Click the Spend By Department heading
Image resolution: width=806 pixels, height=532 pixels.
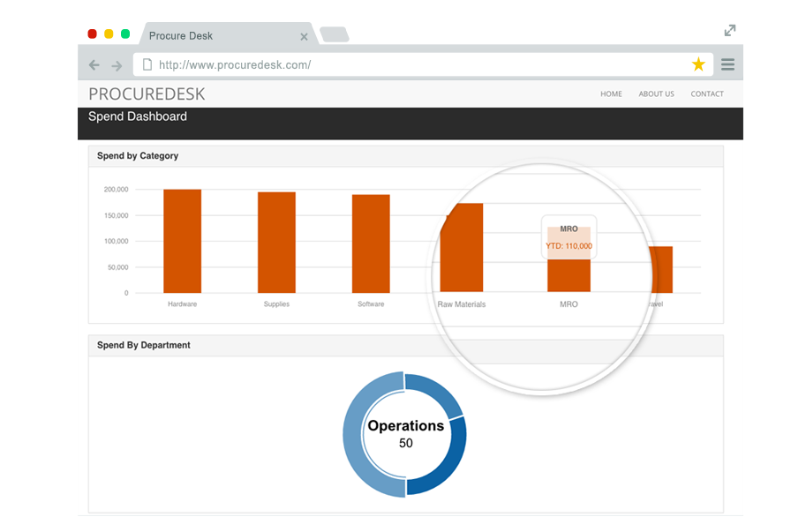(x=143, y=345)
